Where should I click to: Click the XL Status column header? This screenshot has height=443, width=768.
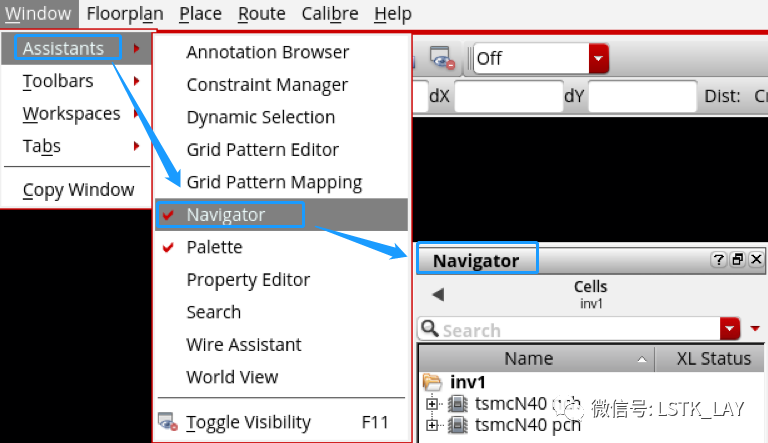click(x=710, y=358)
